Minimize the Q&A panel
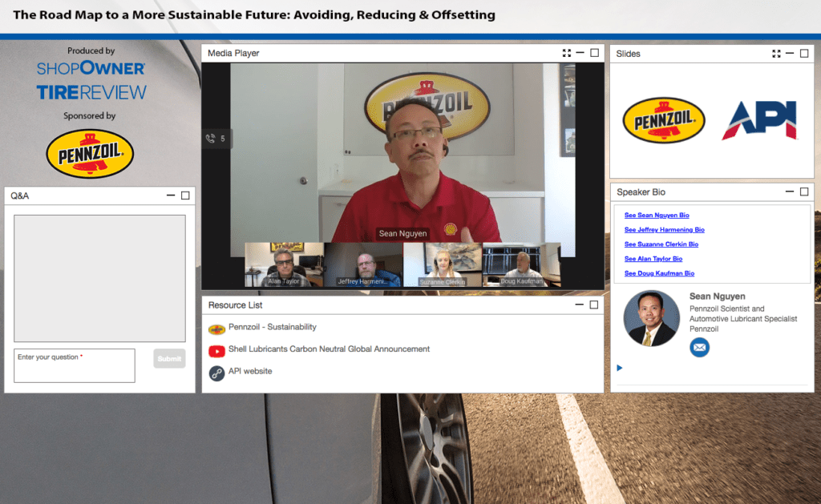Image resolution: width=821 pixels, height=504 pixels. (x=171, y=196)
